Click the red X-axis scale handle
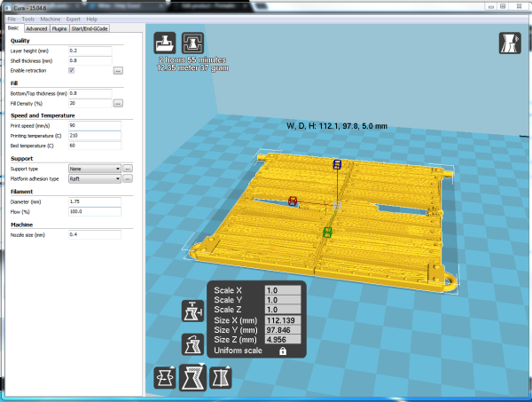This screenshot has width=532, height=402. coord(293,201)
